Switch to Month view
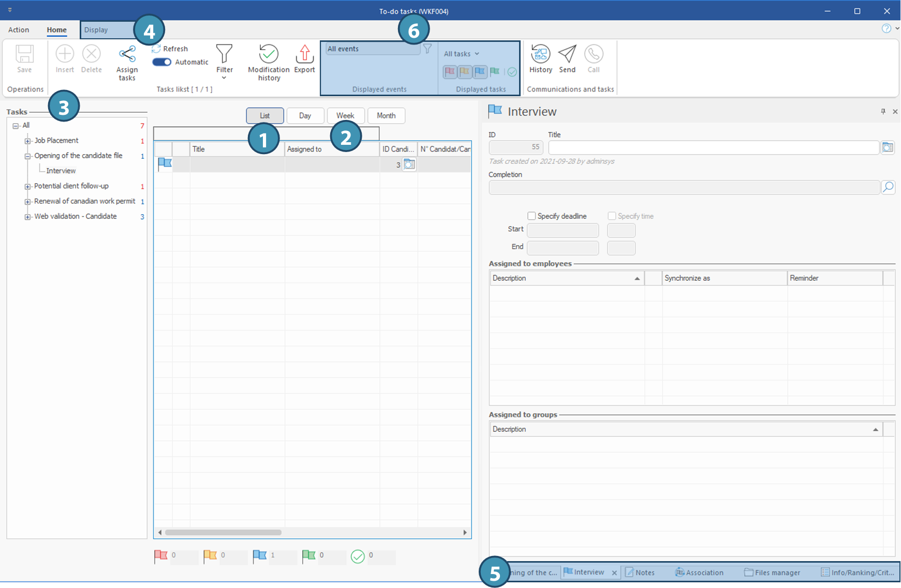 [386, 116]
